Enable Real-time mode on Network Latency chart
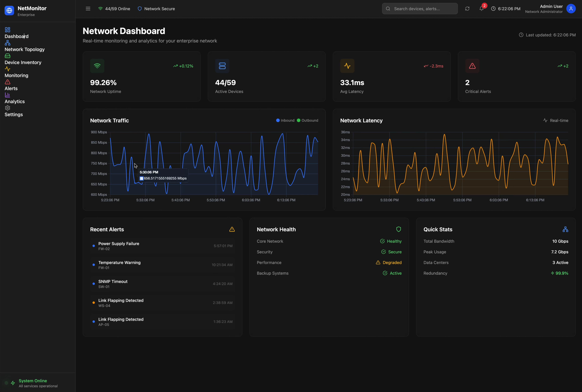Image resolution: width=582 pixels, height=392 pixels. coord(555,120)
